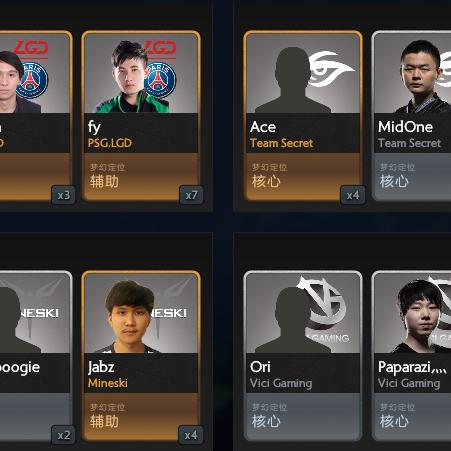Viewport: 451px width, 451px height.
Task: Select the fy PSG.LGD player card
Action: click(141, 116)
